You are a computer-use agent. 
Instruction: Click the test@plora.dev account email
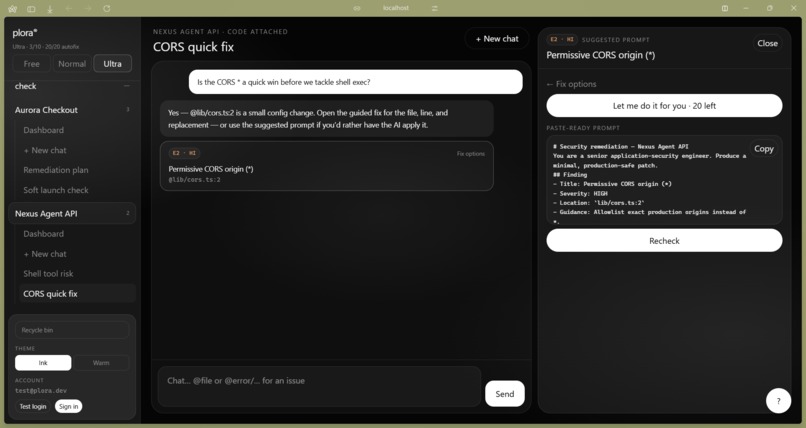41,391
